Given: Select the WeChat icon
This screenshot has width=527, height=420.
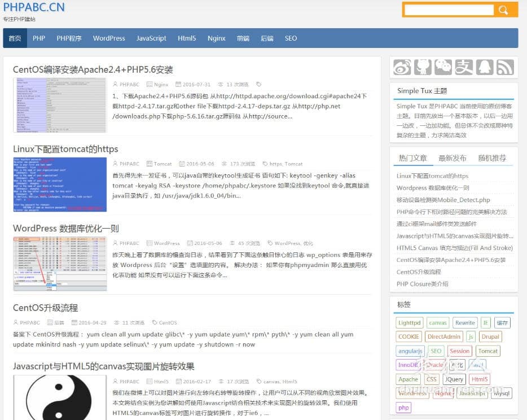Looking at the screenshot, I should pos(443,67).
